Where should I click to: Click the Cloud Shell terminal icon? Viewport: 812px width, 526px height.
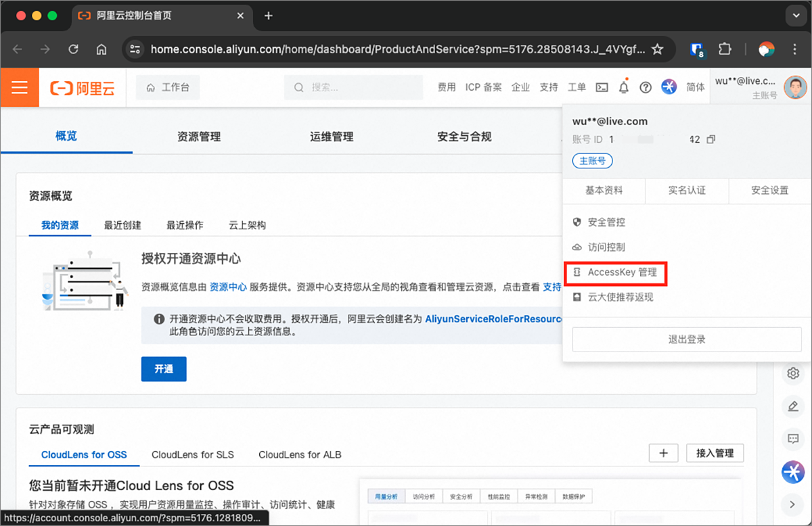click(602, 87)
